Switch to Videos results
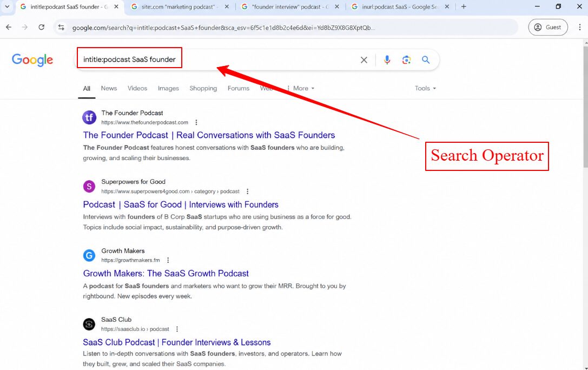This screenshot has width=588, height=370. (137, 88)
